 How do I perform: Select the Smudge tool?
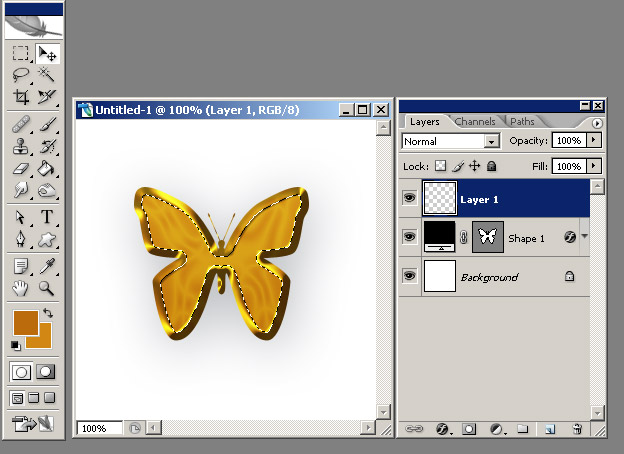tap(20, 190)
